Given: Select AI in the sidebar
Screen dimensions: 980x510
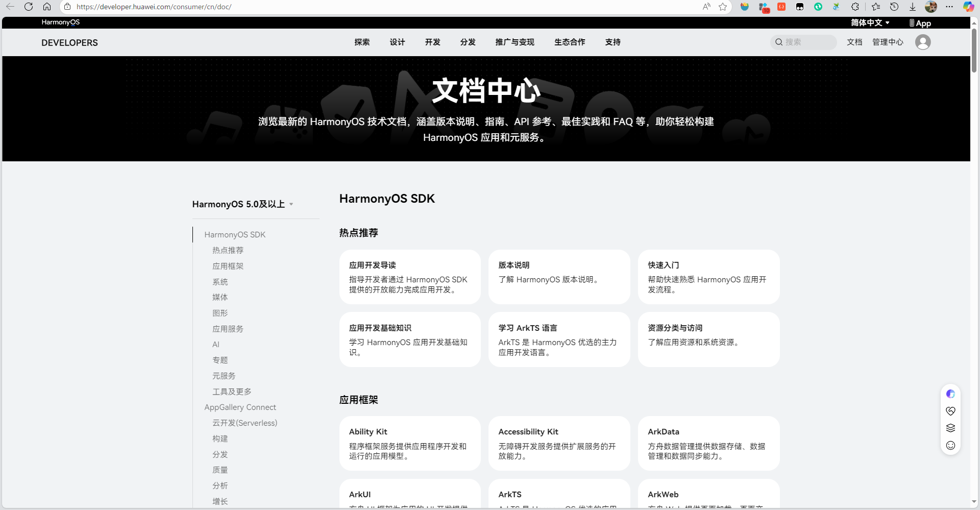Looking at the screenshot, I should [216, 345].
